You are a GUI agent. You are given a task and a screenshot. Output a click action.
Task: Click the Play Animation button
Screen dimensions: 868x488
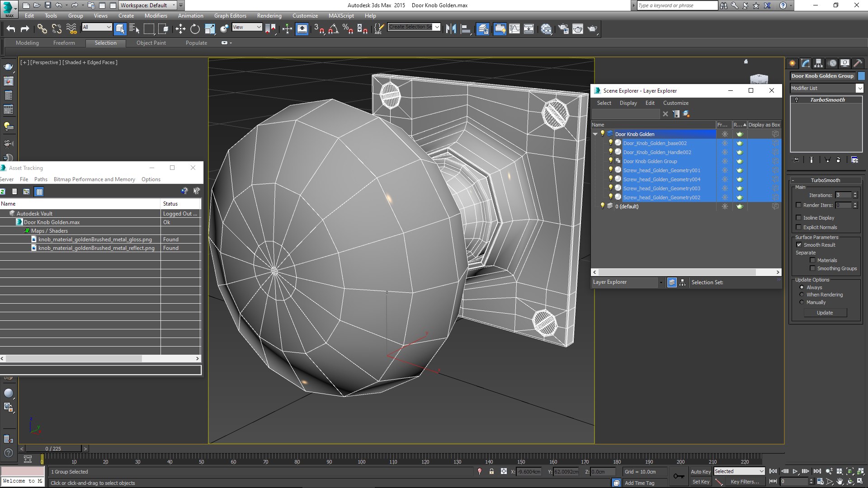[x=795, y=471]
